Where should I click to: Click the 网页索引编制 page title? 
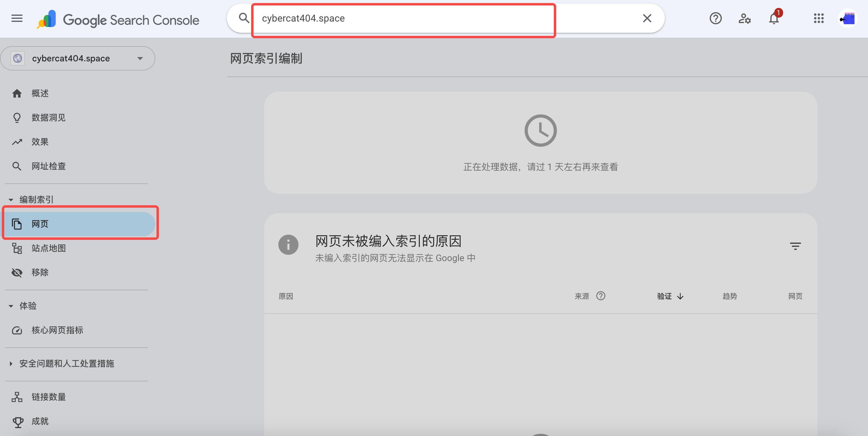click(x=266, y=58)
